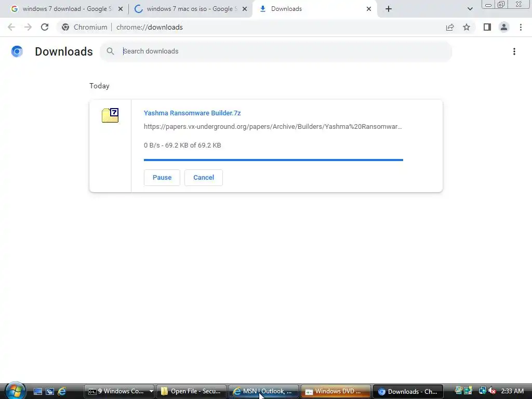
Task: Open the Chromium three-dot browser menu
Action: 521,27
